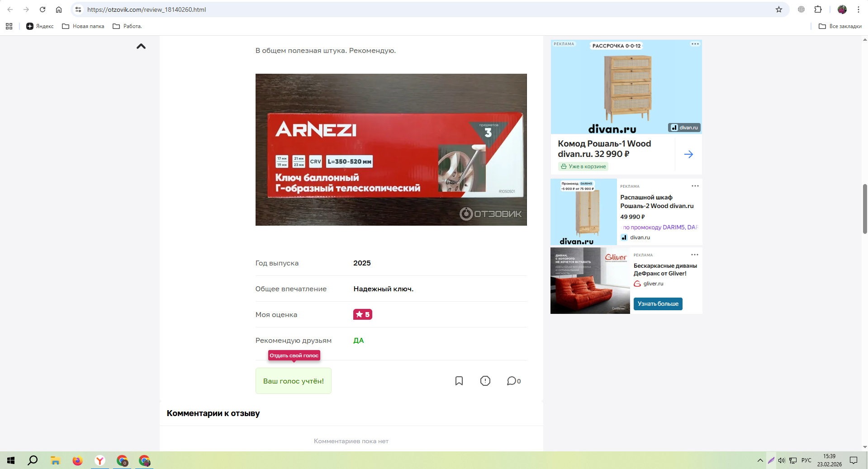Viewport: 868px width, 469px height.
Task: Open options for the Комод Рошаль-1 ad
Action: 695,44
